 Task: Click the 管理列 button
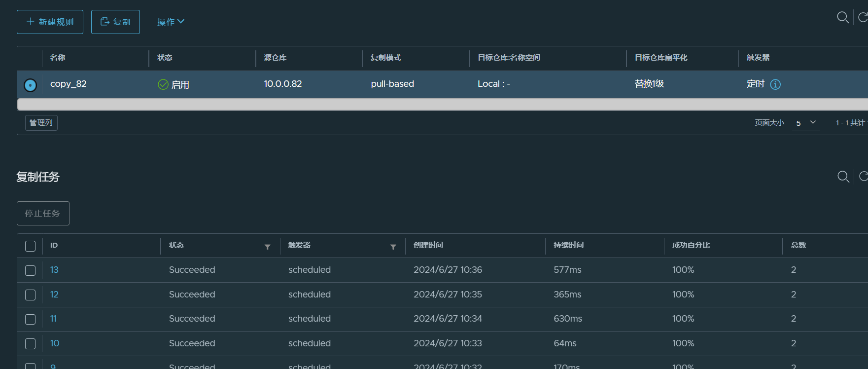41,123
